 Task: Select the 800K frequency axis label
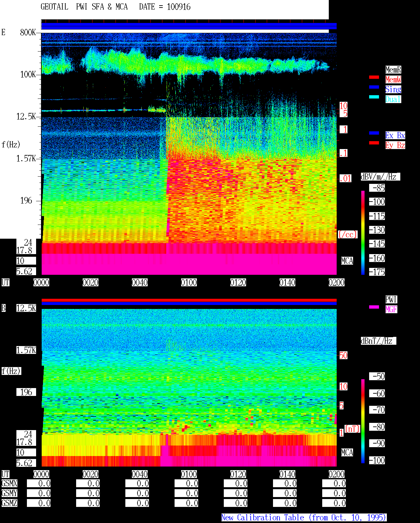28,32
